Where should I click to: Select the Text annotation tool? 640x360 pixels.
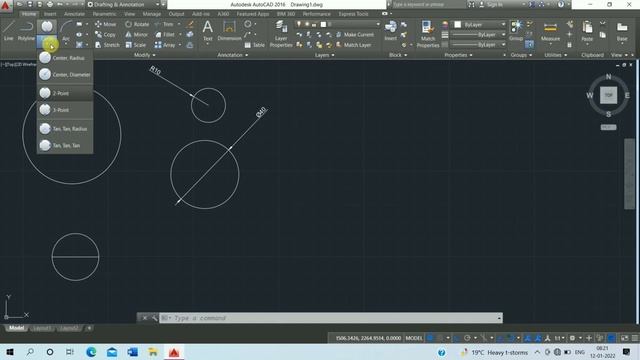[207, 31]
